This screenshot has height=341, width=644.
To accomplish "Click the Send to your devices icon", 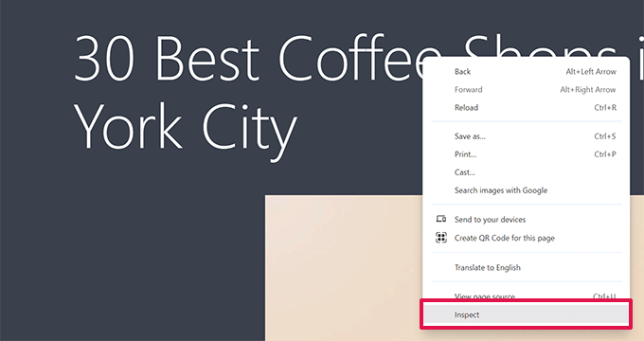I will (x=440, y=219).
